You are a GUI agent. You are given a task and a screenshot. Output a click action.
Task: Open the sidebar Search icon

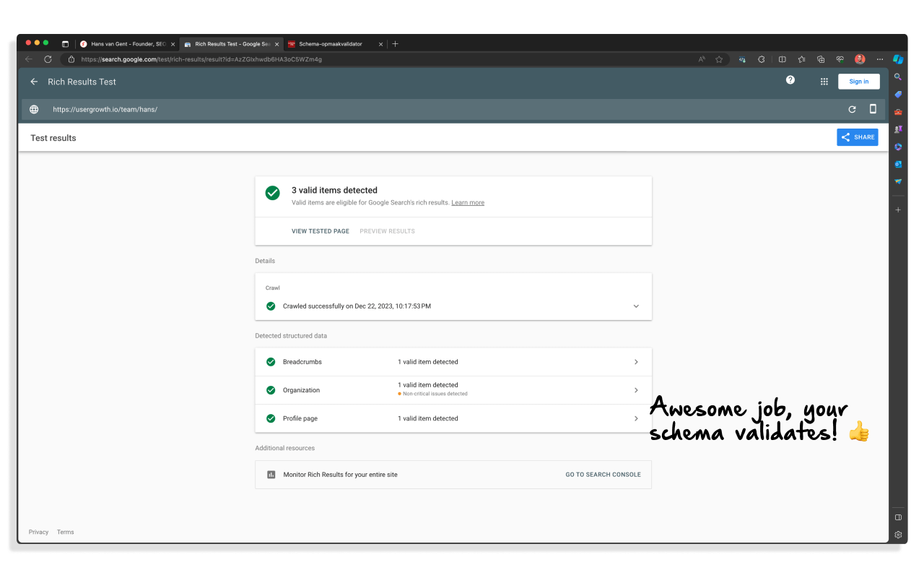[898, 77]
